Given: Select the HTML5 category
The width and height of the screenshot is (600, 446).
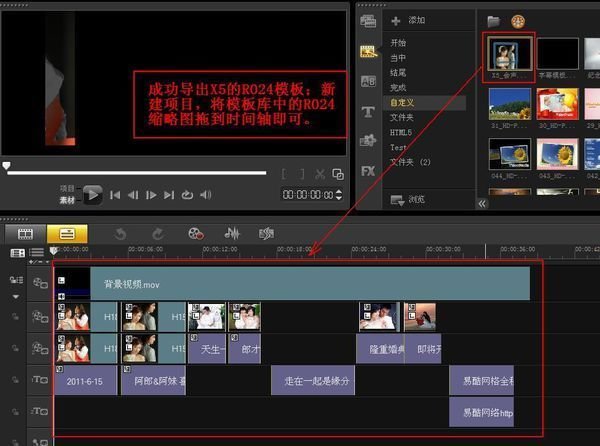Looking at the screenshot, I should [x=401, y=132].
